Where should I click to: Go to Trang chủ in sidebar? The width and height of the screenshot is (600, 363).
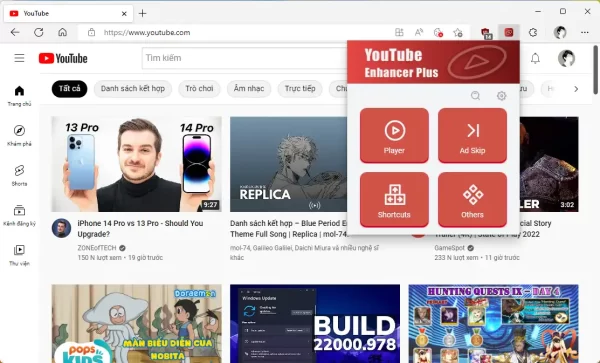19,96
